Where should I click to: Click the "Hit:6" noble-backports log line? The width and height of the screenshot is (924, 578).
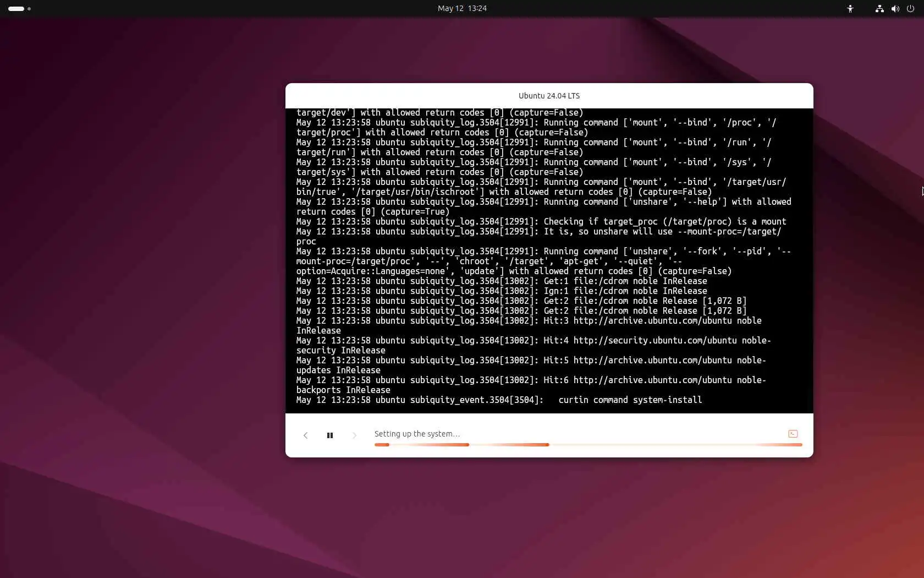pyautogui.click(x=531, y=385)
